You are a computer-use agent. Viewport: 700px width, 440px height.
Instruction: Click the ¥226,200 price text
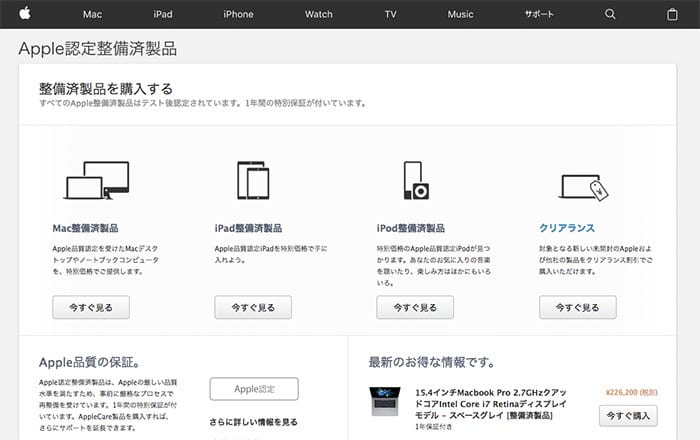(631, 392)
